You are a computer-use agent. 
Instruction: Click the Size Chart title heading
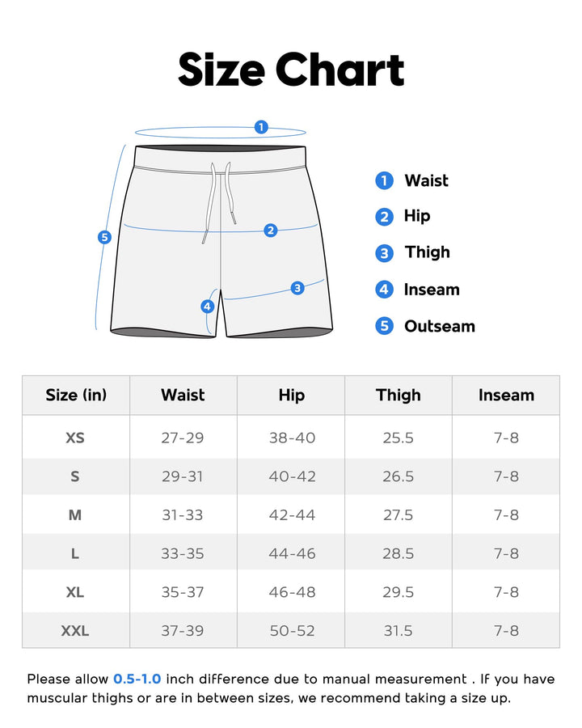(x=291, y=70)
